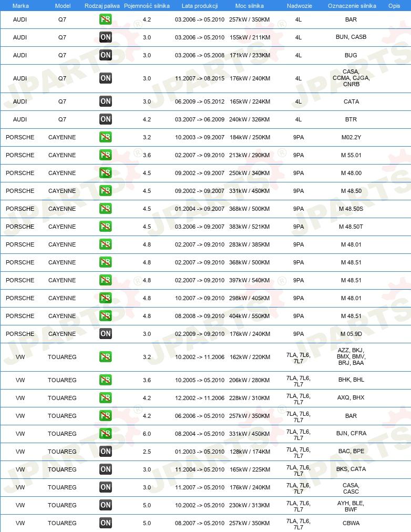This screenshot has width=411, height=532.
Task: Click the Model column header
Action: 63,6
